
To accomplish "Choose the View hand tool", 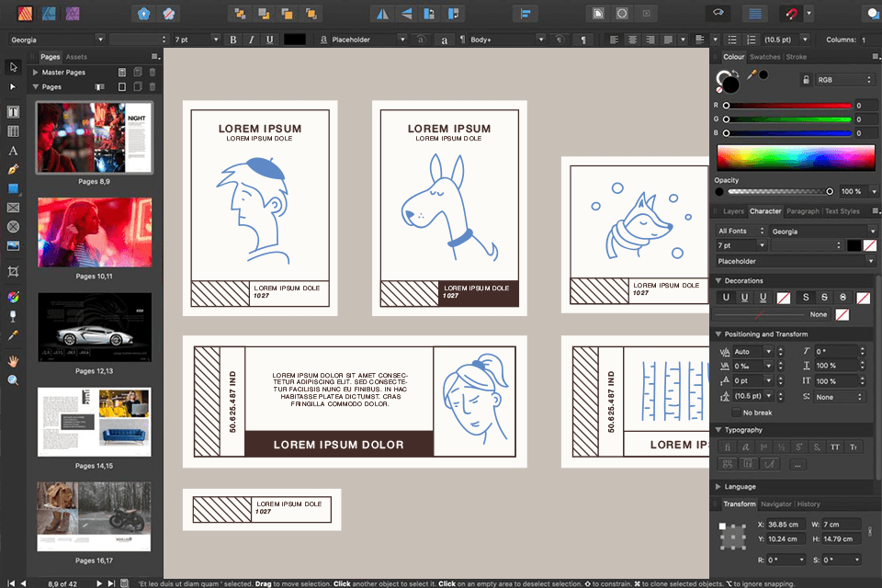I will [13, 360].
